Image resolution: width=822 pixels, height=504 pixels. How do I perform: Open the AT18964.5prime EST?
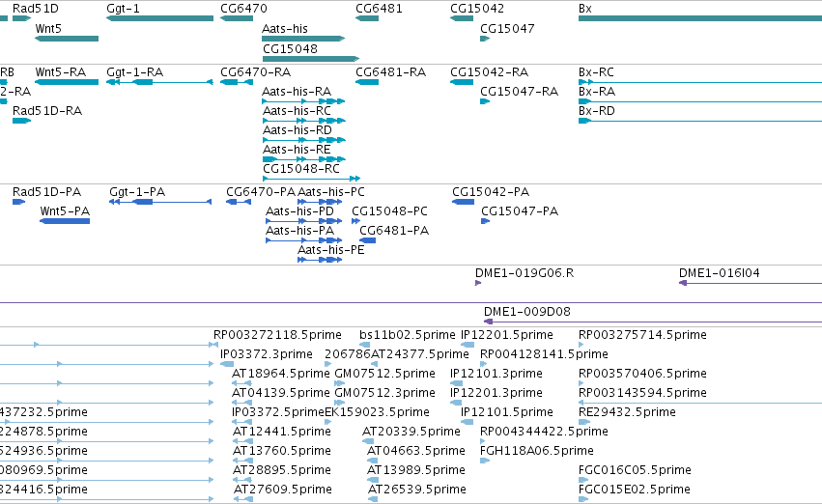[x=241, y=383]
